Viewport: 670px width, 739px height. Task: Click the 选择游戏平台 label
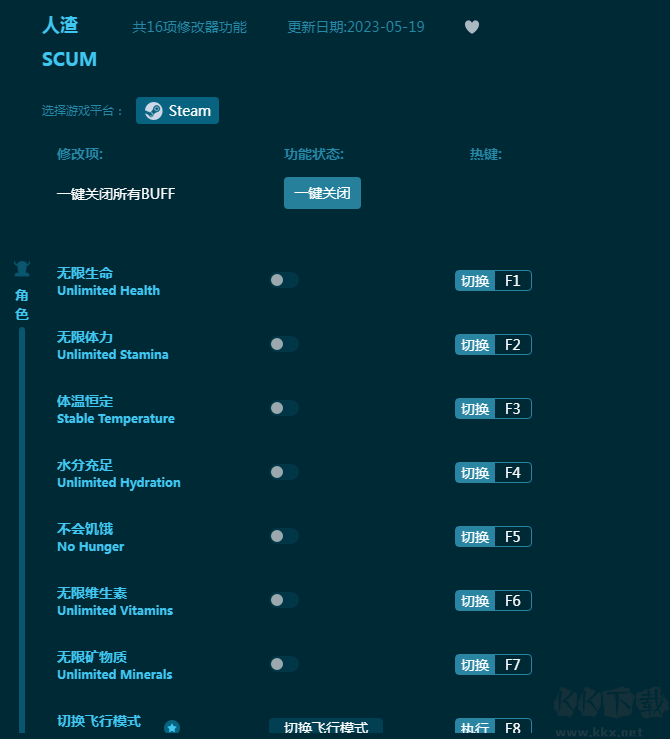click(x=82, y=111)
